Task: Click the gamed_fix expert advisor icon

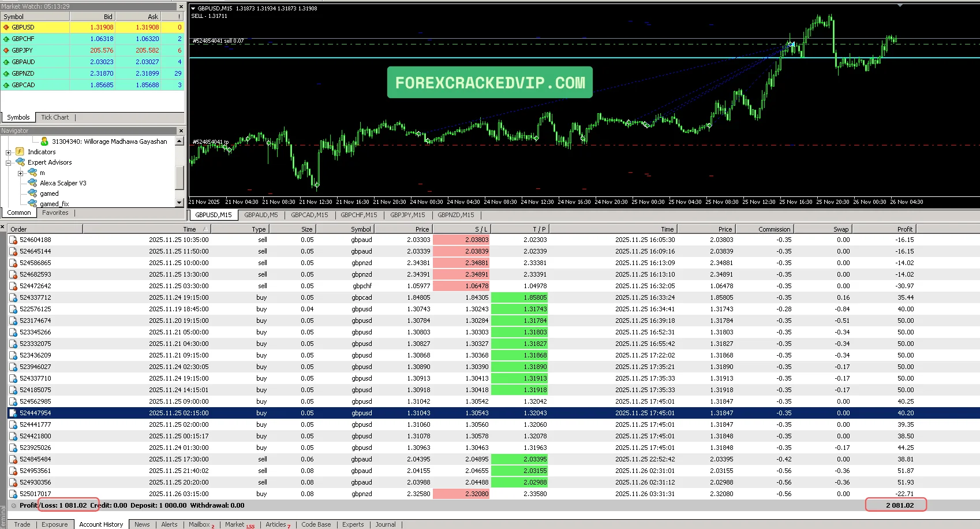Action: pyautogui.click(x=33, y=203)
